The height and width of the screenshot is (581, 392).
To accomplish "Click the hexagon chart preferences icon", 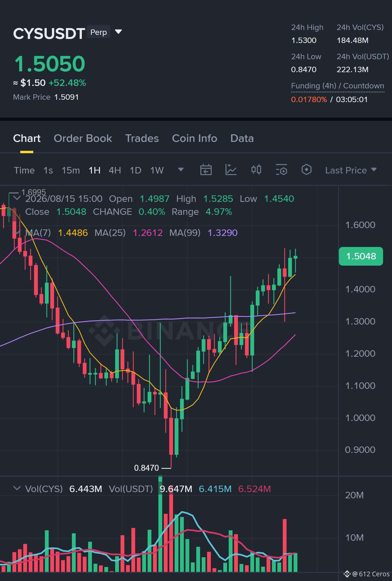I will (x=306, y=170).
